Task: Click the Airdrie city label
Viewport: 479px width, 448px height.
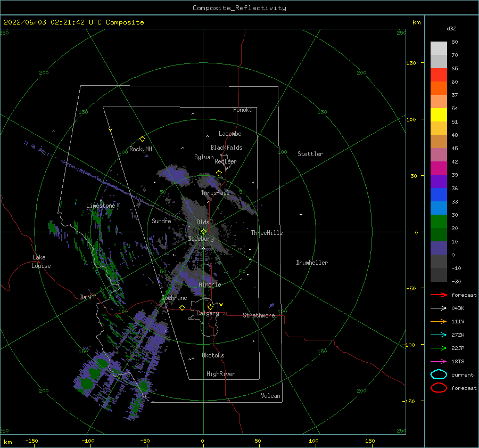Action: click(x=210, y=284)
